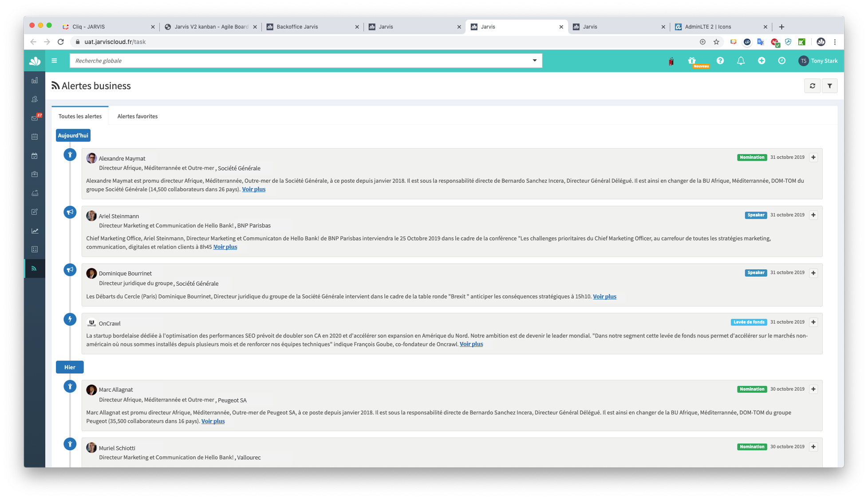The image size is (868, 499).
Task: Open the Tony Stark user menu
Action: pos(818,61)
